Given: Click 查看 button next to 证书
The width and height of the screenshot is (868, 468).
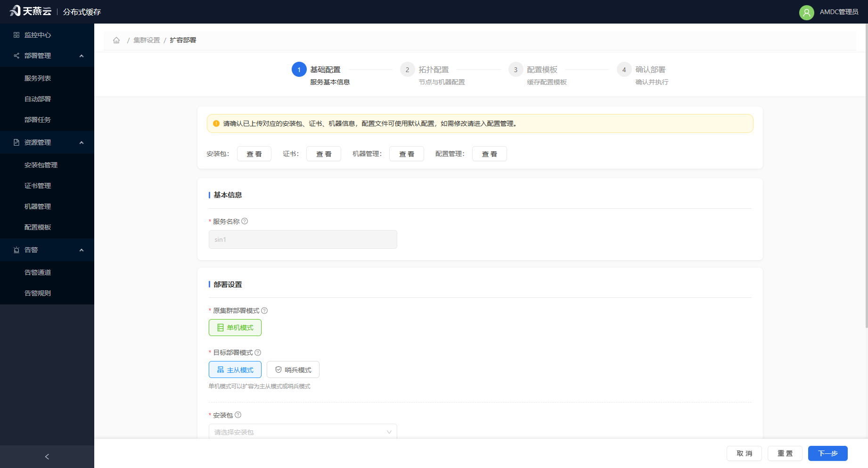Looking at the screenshot, I should coord(324,154).
